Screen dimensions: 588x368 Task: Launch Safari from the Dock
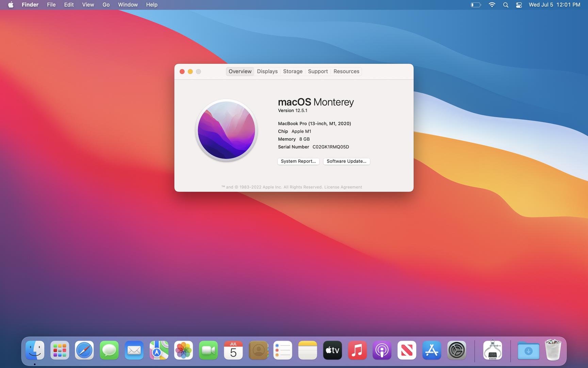pos(84,350)
